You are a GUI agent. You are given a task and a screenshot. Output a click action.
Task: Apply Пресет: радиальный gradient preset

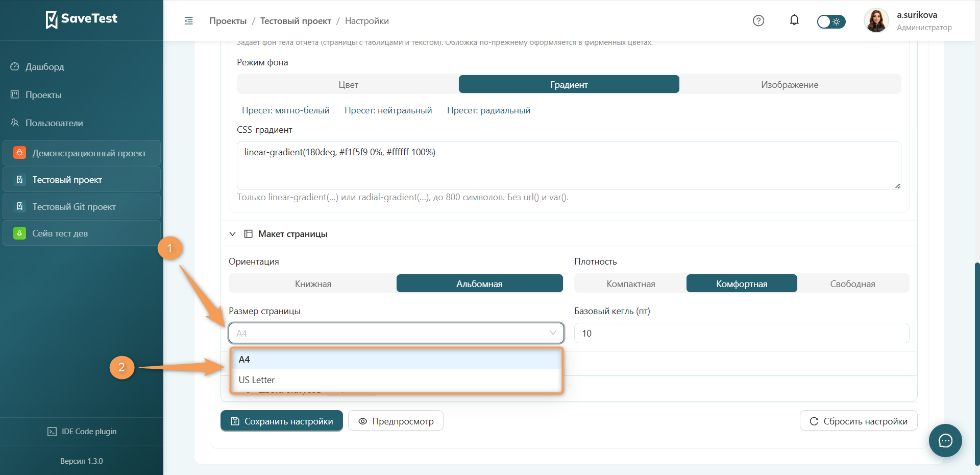pos(488,110)
